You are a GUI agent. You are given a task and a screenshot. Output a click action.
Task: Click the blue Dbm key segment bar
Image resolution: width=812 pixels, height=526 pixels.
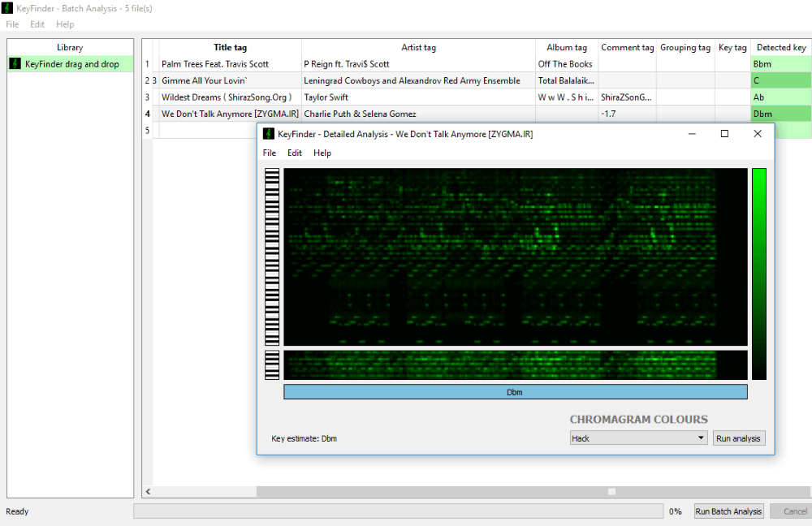[516, 392]
